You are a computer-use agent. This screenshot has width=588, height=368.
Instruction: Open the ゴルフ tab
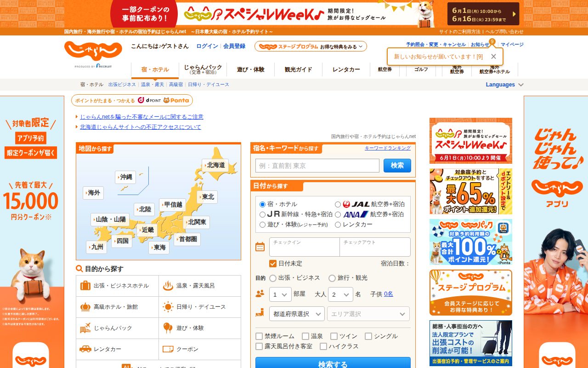coord(421,70)
